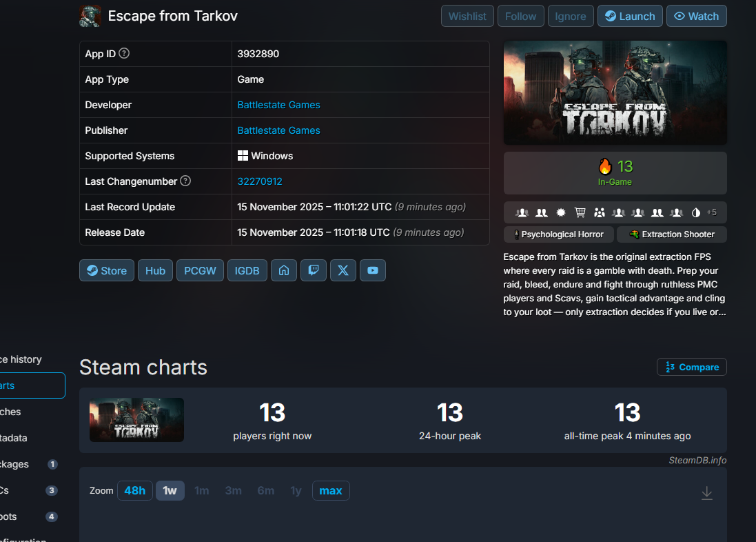
Task: Open the PCGW link button
Action: coord(200,270)
